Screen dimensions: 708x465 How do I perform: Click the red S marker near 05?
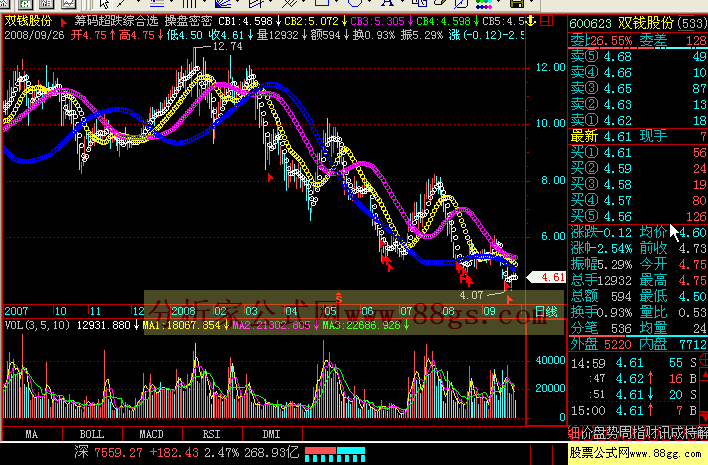(x=339, y=298)
